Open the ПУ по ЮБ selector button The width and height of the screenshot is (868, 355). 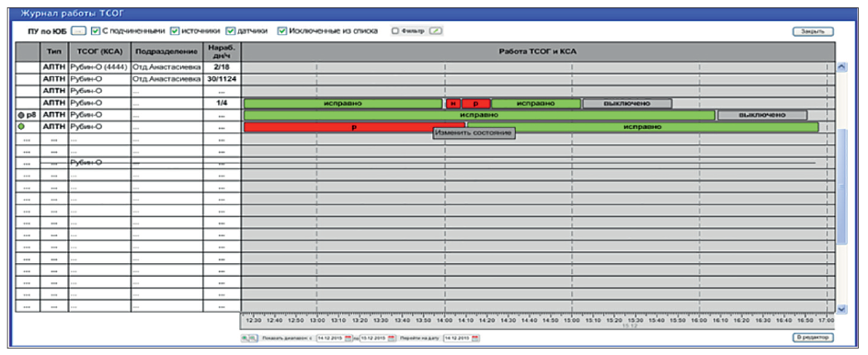pyautogui.click(x=78, y=31)
